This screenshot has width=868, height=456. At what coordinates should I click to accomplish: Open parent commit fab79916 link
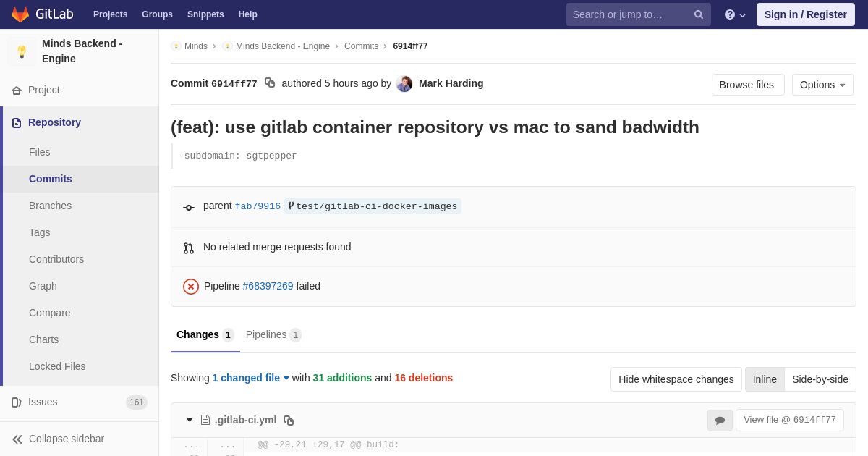click(x=258, y=206)
